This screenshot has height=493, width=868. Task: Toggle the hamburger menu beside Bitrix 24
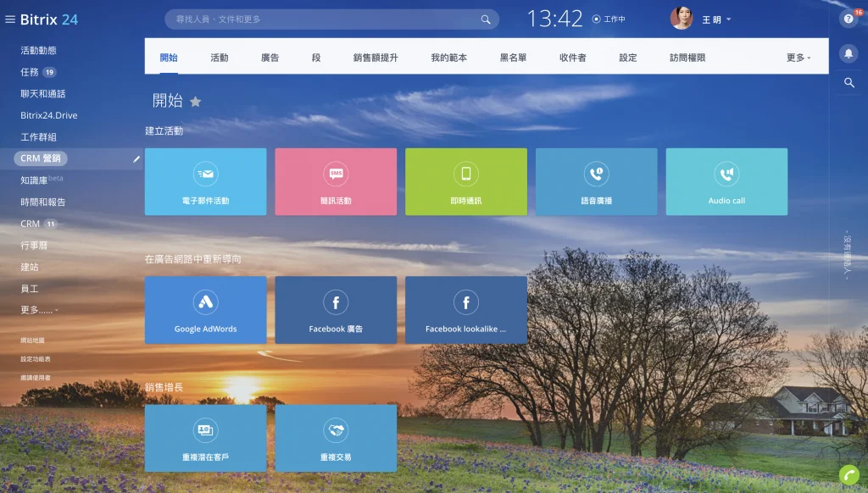(x=10, y=19)
